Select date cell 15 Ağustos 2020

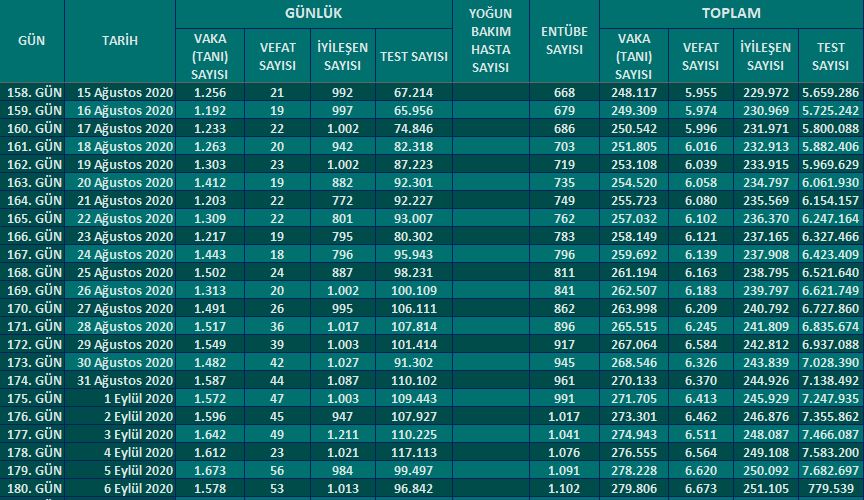[x=125, y=93]
